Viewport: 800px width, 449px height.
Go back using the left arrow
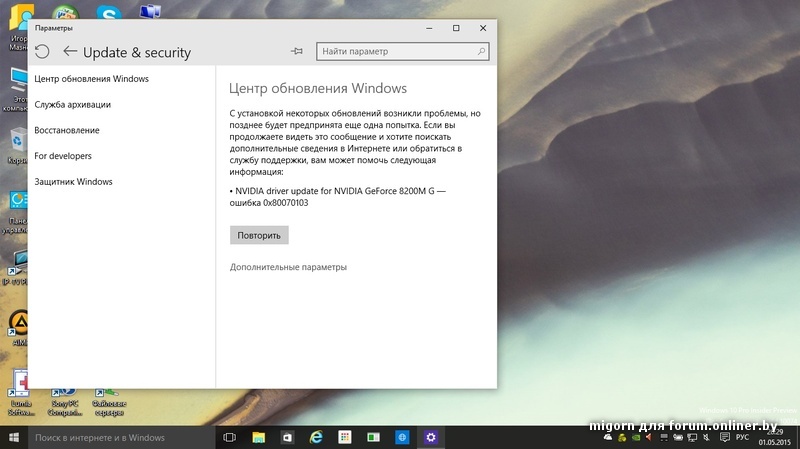click(69, 52)
